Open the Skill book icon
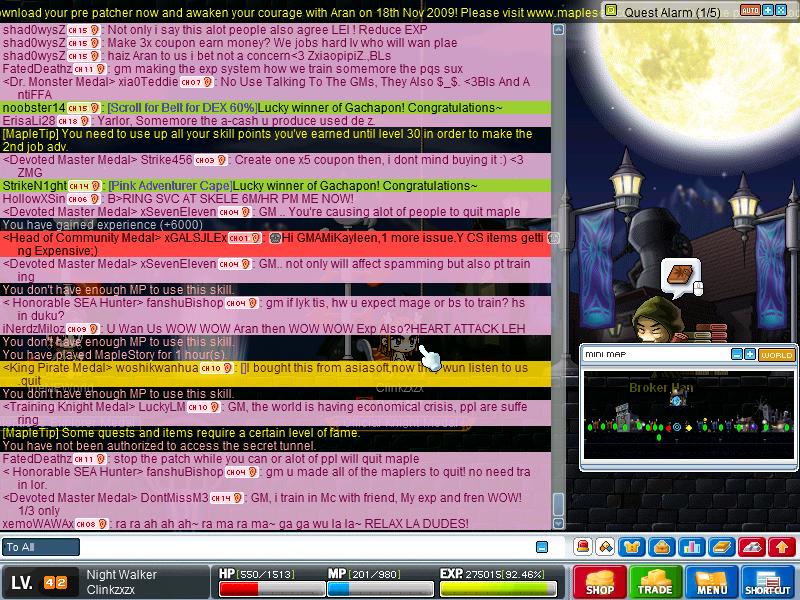Image resolution: width=800 pixels, height=600 pixels. [x=722, y=547]
